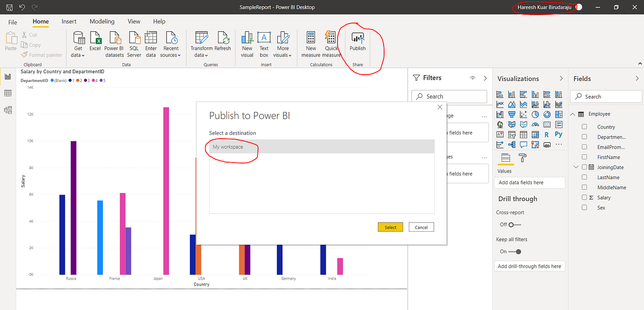This screenshot has height=310, width=644.
Task: Switch to Data view in left sidebar
Action: [7, 93]
